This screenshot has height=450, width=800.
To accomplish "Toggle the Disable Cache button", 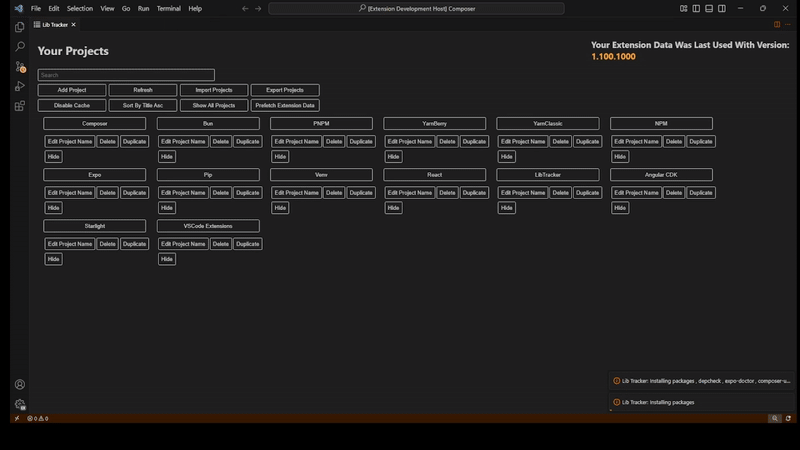I will 72,106.
